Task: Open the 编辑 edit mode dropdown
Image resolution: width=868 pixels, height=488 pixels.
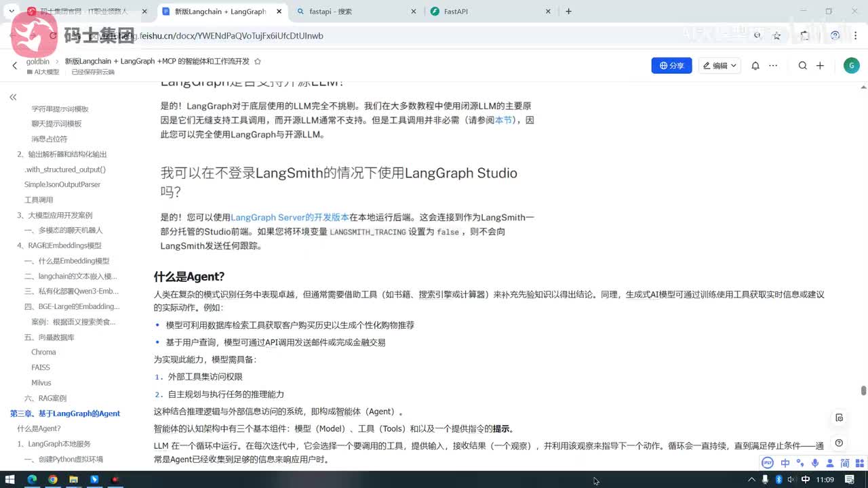Action: tap(720, 66)
